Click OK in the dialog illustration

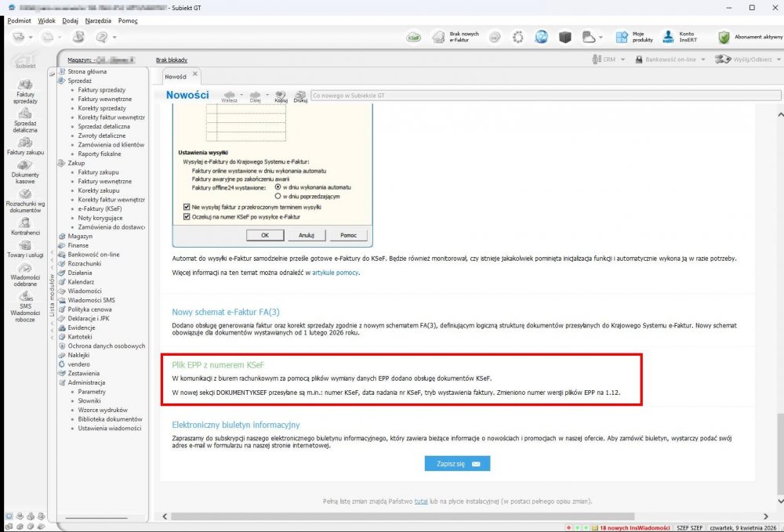265,235
